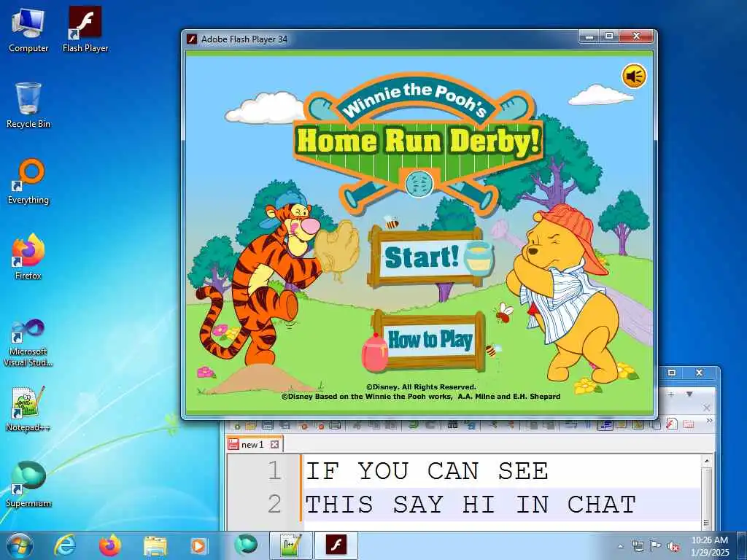Open Windows Media Player from the taskbar
747x560 pixels.
click(x=198, y=546)
